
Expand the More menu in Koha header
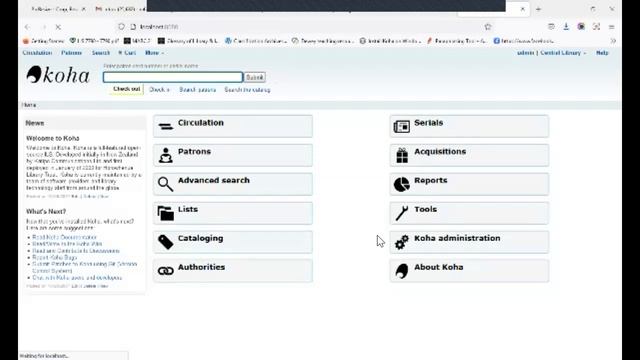(154, 53)
